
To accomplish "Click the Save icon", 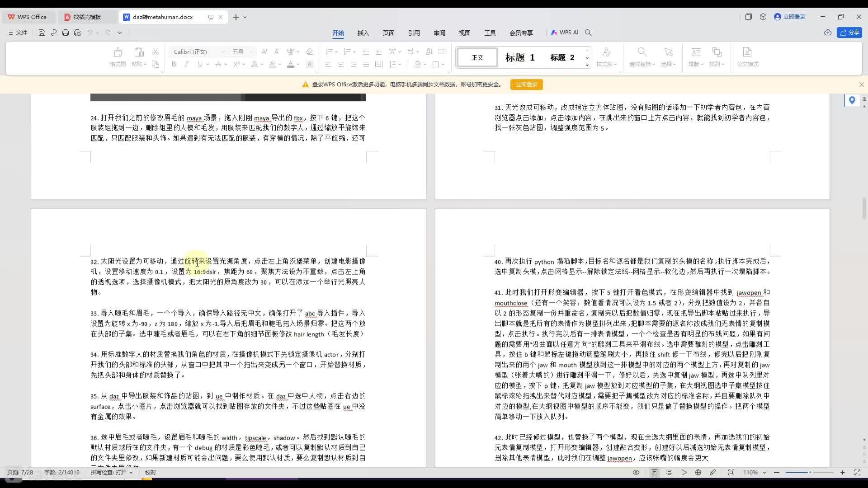I will click(42, 33).
